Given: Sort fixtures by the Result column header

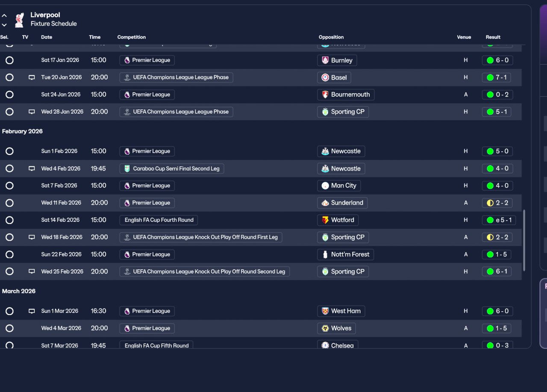Looking at the screenshot, I should tap(493, 37).
